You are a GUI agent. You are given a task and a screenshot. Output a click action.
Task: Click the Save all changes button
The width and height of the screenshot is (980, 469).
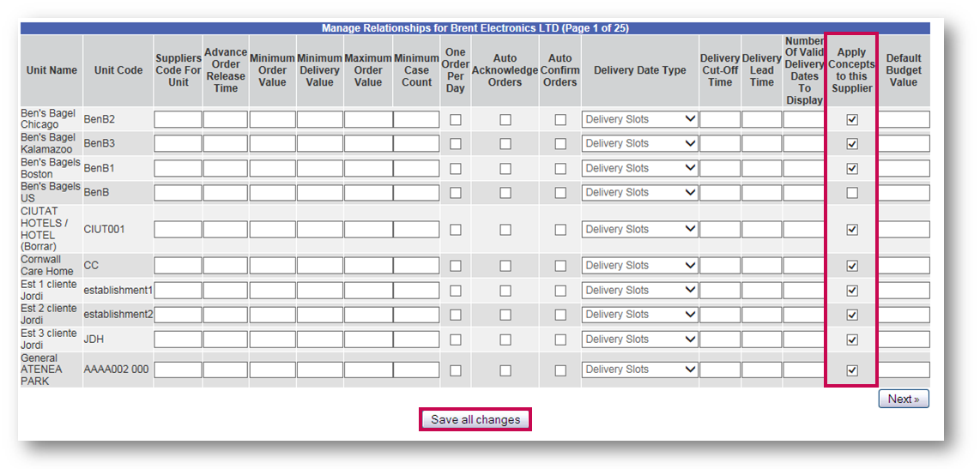point(475,420)
